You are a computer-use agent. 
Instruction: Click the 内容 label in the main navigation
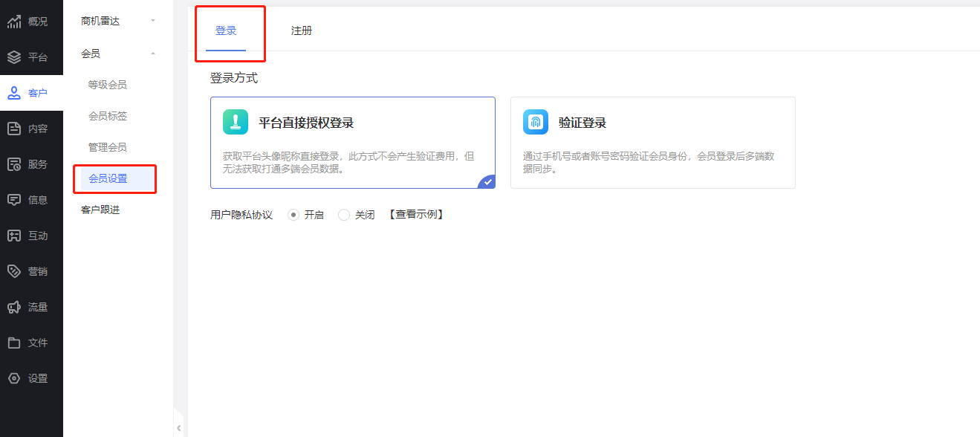(x=38, y=129)
